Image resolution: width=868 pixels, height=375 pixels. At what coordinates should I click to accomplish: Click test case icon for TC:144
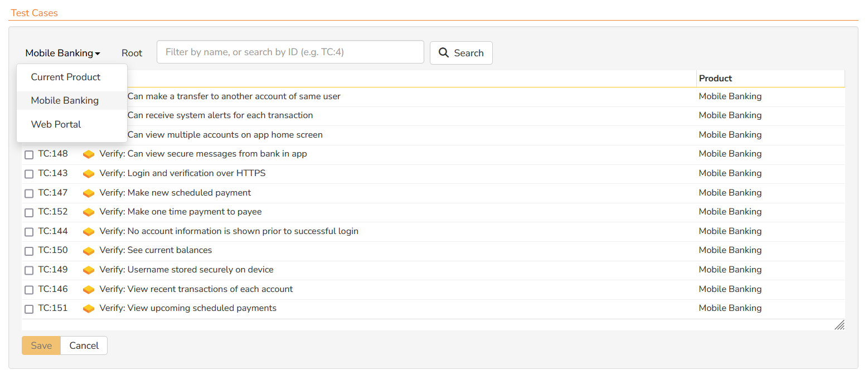click(88, 232)
